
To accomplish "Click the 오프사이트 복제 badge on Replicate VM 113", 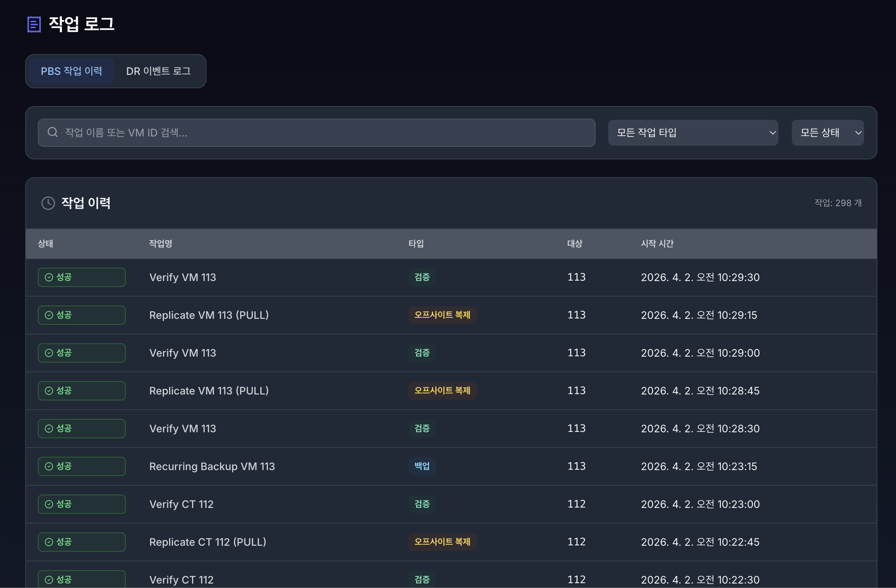I will [442, 315].
